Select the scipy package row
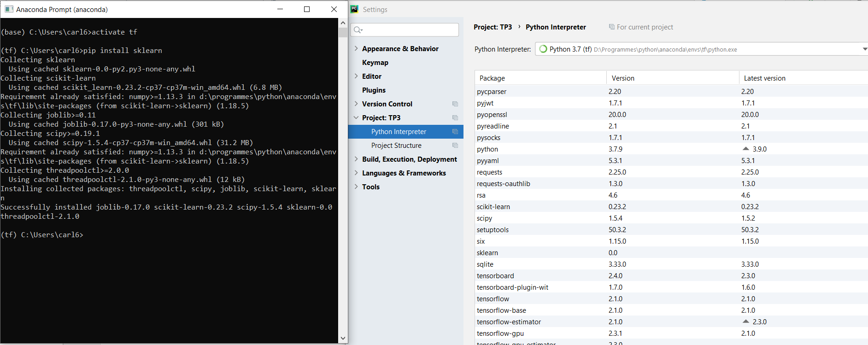868x345 pixels. tap(671, 218)
